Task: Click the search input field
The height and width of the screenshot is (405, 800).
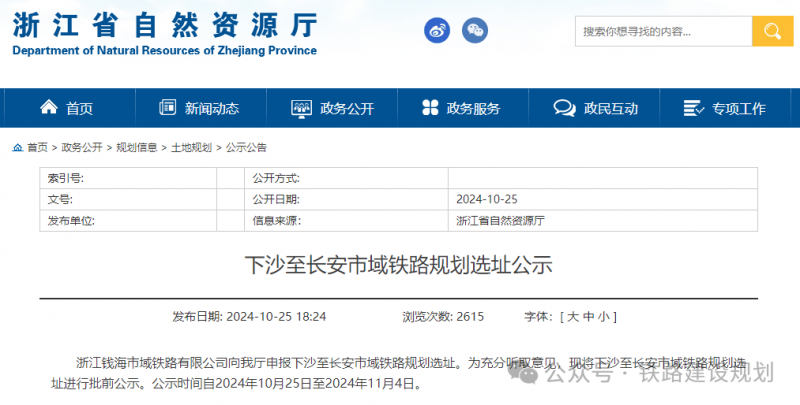Action: (x=662, y=31)
